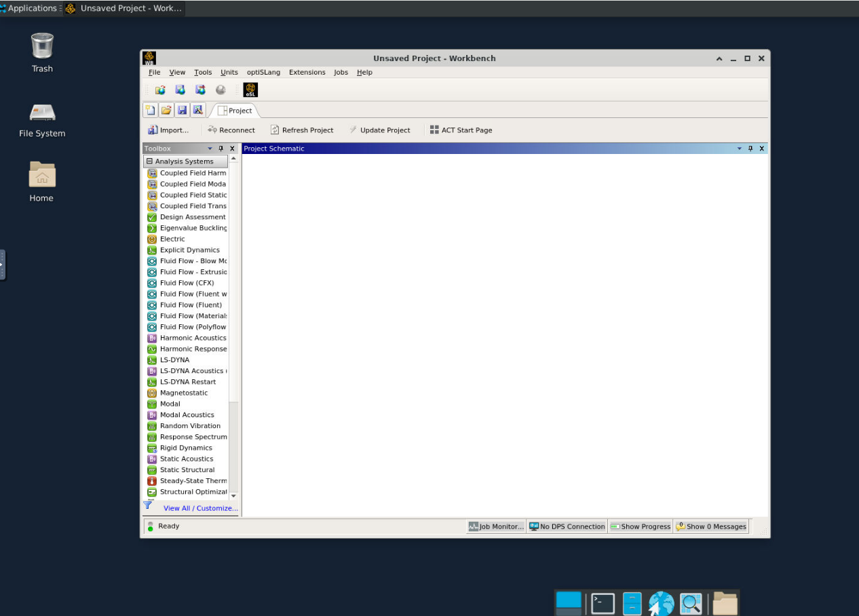This screenshot has height=616, width=859.
Task: Click the Save project floppy icon
Action: (181, 110)
